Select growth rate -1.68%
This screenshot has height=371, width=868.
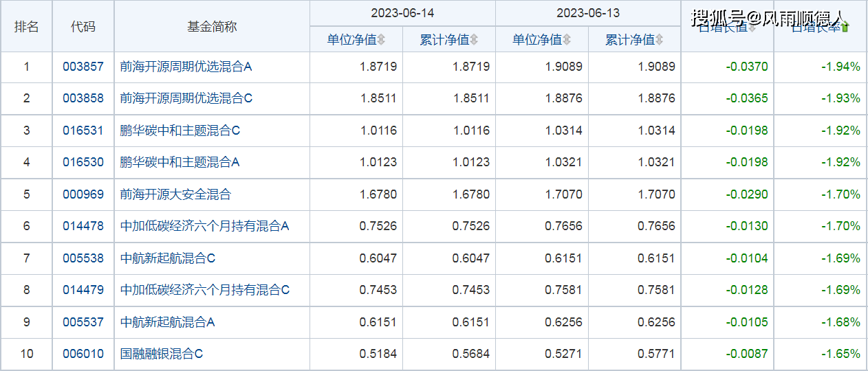(x=840, y=322)
